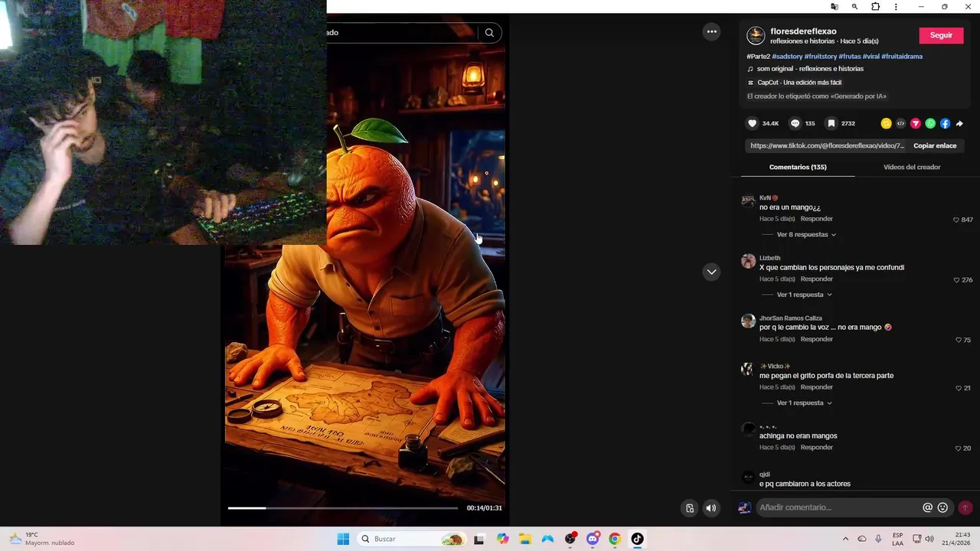Follow floresdereflexao with Seguir button
This screenshot has width=980, height=551.
941,35
